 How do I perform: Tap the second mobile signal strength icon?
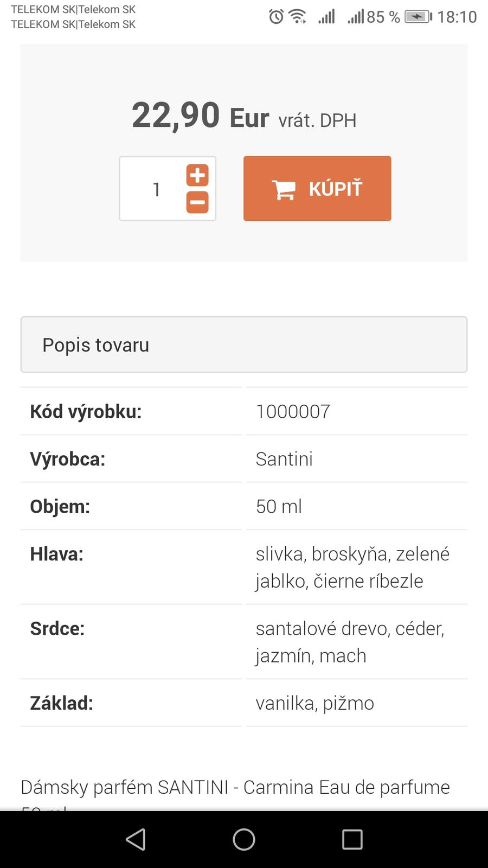pos(356,17)
